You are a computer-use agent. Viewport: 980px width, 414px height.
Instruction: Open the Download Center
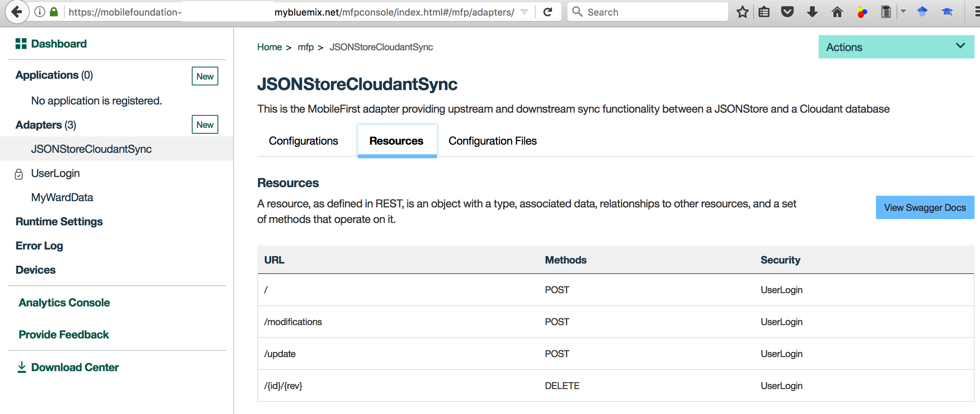click(75, 367)
